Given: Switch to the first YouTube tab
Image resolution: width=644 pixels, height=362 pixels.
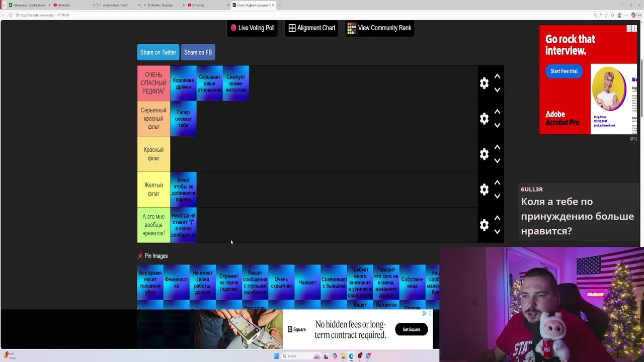Looking at the screenshot, I should point(73,5).
